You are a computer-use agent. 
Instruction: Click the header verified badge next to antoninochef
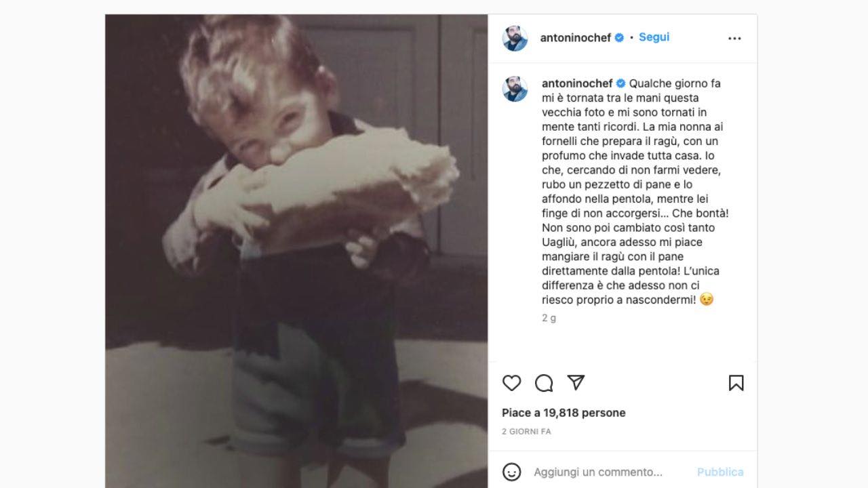pyautogui.click(x=619, y=38)
